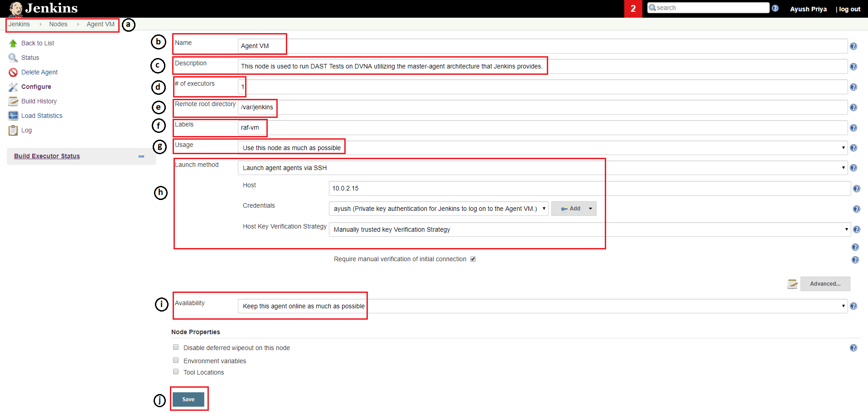Open the Add credentials dropdown arrow

tap(590, 209)
